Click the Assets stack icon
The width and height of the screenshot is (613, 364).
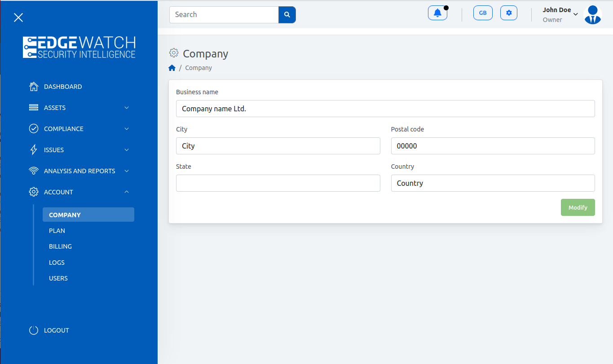pyautogui.click(x=34, y=108)
